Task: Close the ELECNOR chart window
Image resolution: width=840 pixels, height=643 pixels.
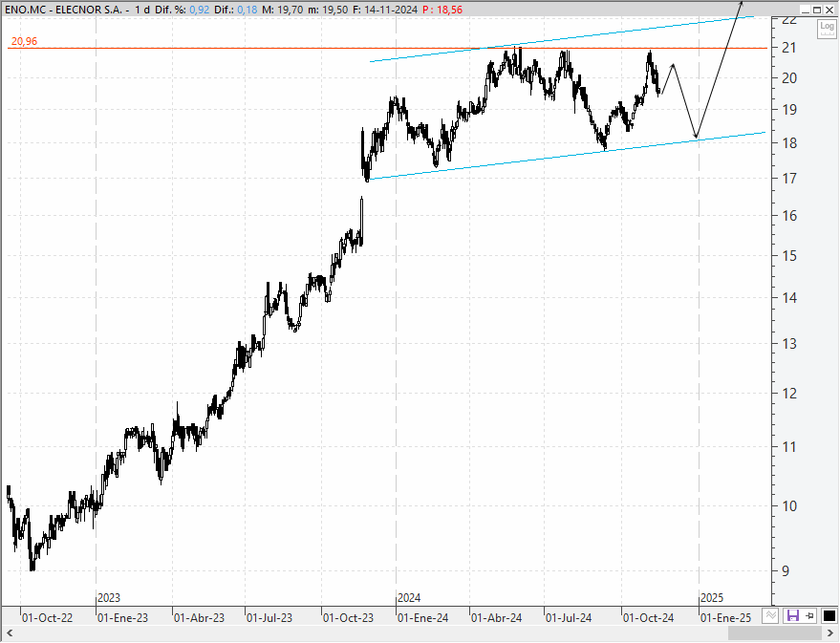Action: coord(829,10)
